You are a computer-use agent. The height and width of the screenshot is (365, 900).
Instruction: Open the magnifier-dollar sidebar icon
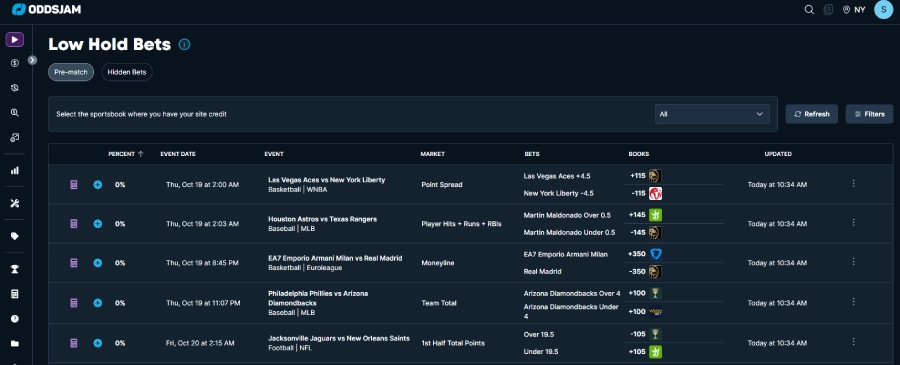15,112
